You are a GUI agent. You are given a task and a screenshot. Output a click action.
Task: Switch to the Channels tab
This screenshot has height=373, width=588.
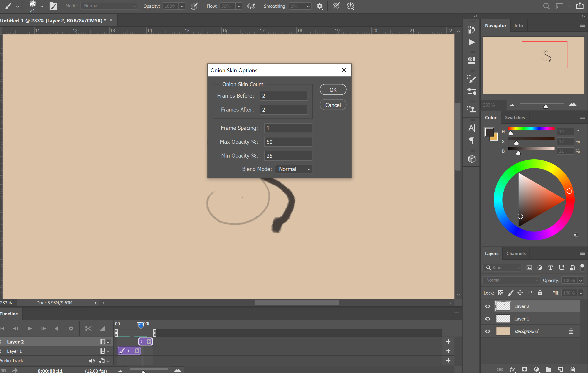point(516,253)
